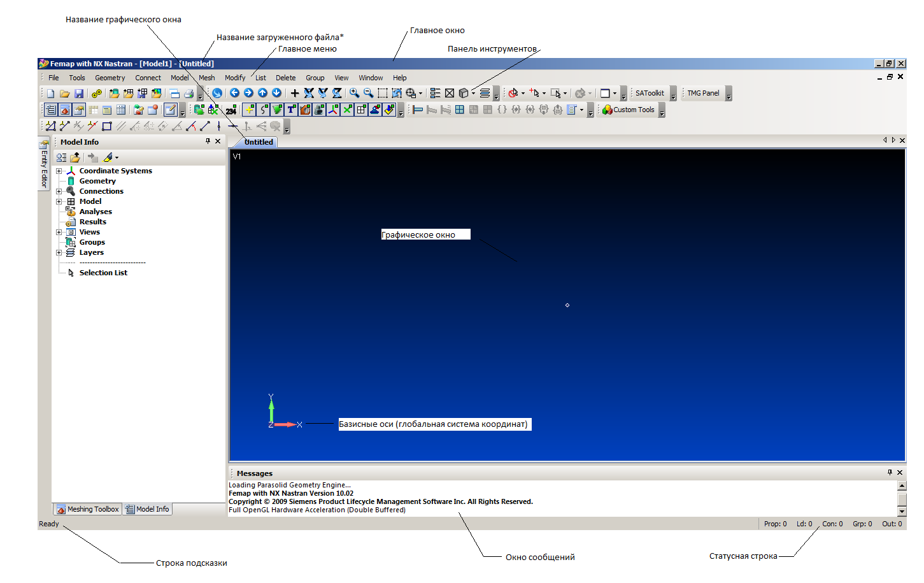Click the dashed rectangle zoom box icon
This screenshot has width=924, height=583.
point(383,93)
